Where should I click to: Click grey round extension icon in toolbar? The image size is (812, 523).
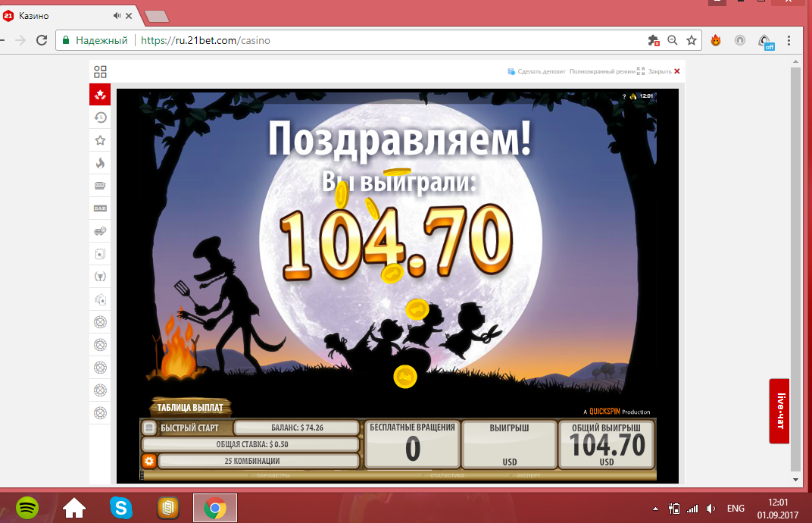(740, 40)
